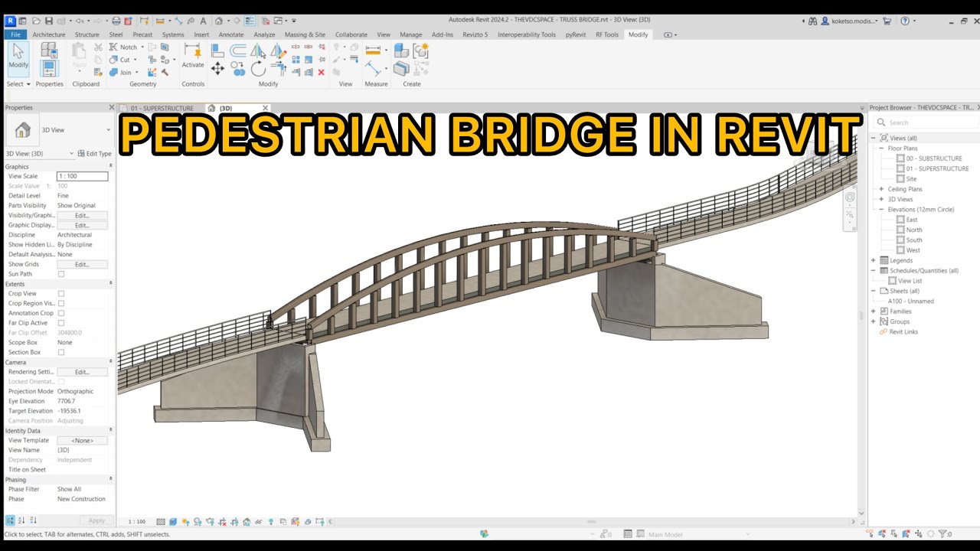
Task: Expand the Groups node in Project Browser
Action: [874, 321]
